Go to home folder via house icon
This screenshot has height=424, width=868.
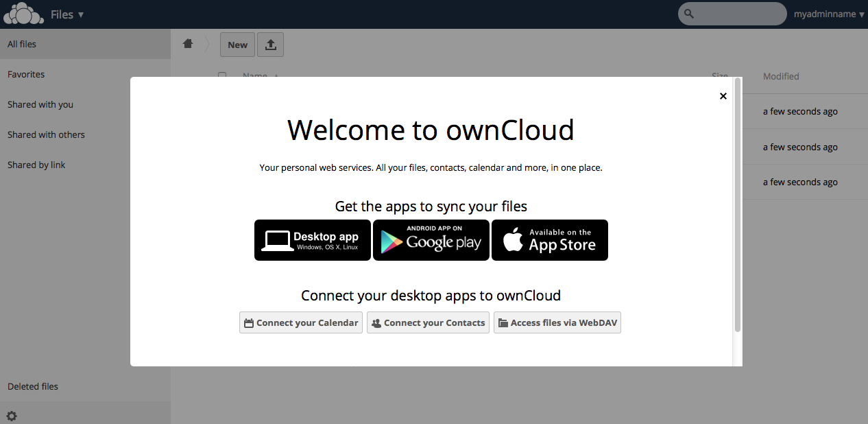coord(188,44)
